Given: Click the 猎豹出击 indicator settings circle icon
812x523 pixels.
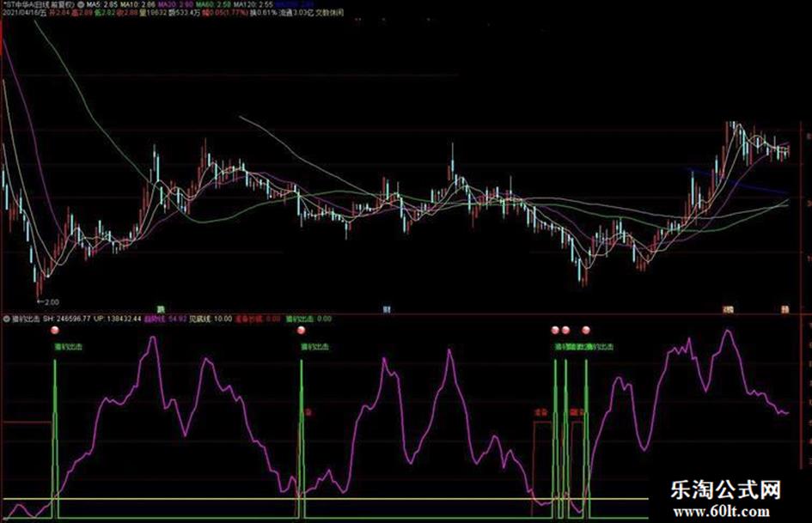Looking at the screenshot, I should (x=6, y=319).
